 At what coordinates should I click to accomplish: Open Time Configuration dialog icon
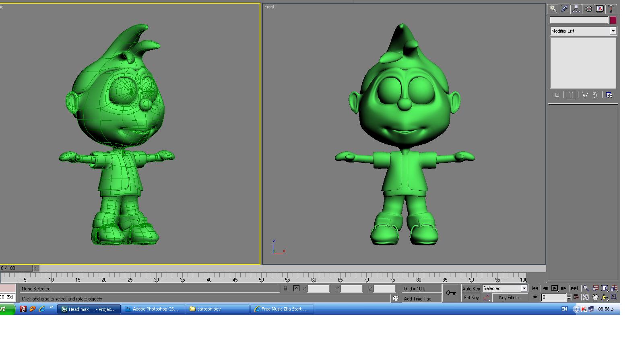pos(576,297)
